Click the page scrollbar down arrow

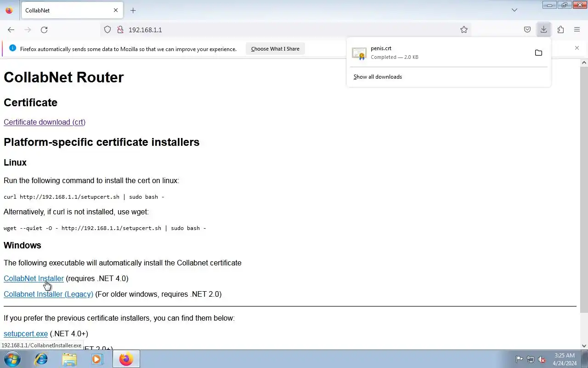tap(584, 346)
